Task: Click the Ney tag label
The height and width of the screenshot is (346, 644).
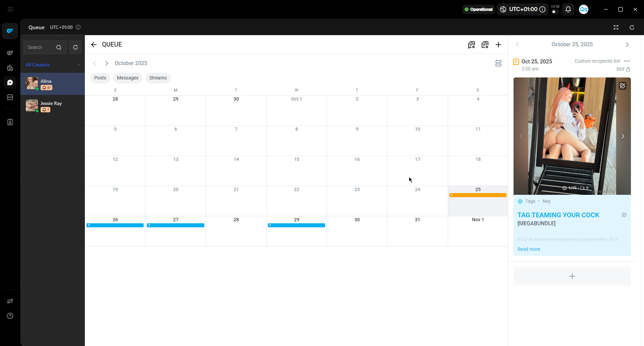Action: pyautogui.click(x=546, y=201)
